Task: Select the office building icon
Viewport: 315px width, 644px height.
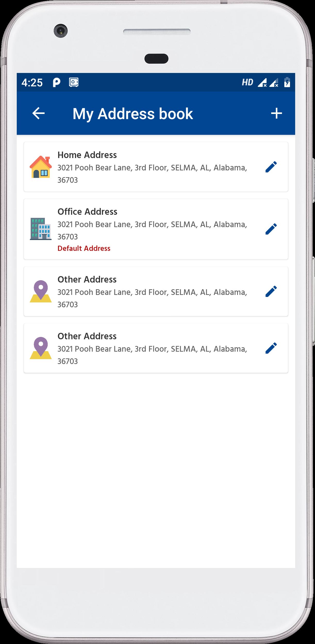Action: [41, 229]
